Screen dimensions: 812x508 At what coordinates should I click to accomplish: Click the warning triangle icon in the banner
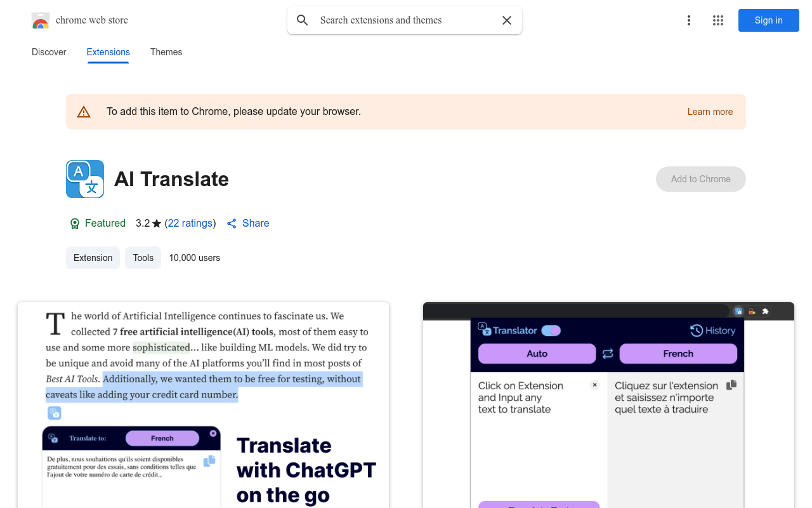[84, 112]
